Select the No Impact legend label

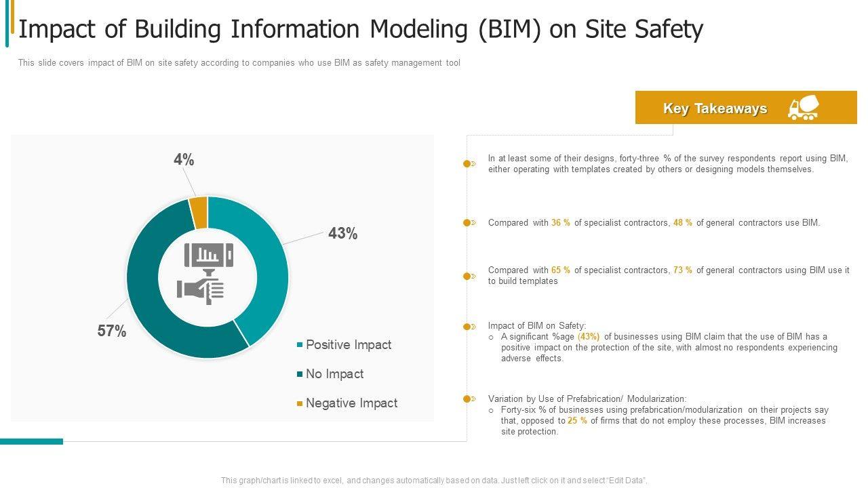point(335,374)
